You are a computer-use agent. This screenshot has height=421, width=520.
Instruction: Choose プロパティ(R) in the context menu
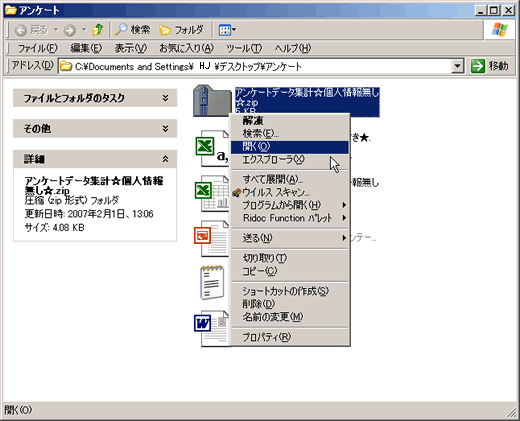(290, 337)
